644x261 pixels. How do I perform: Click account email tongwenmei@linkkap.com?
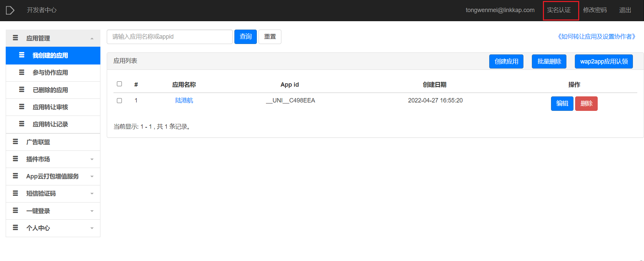pyautogui.click(x=500, y=10)
